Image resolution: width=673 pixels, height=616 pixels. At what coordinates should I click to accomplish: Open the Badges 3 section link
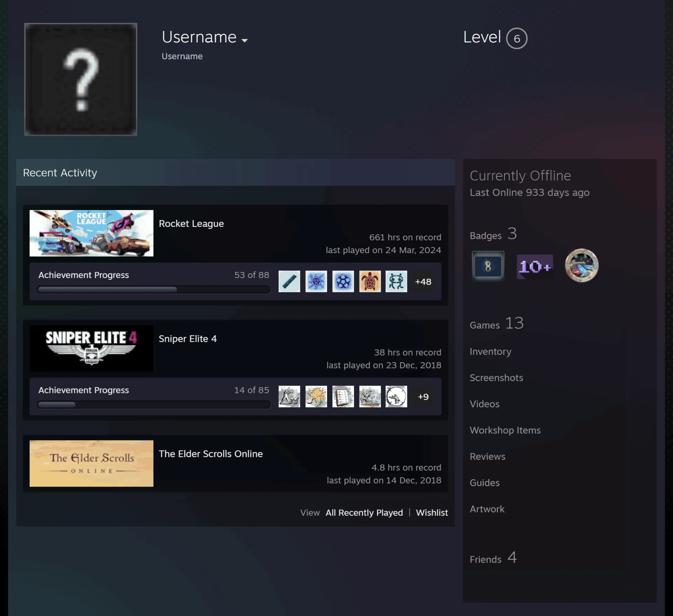(493, 234)
